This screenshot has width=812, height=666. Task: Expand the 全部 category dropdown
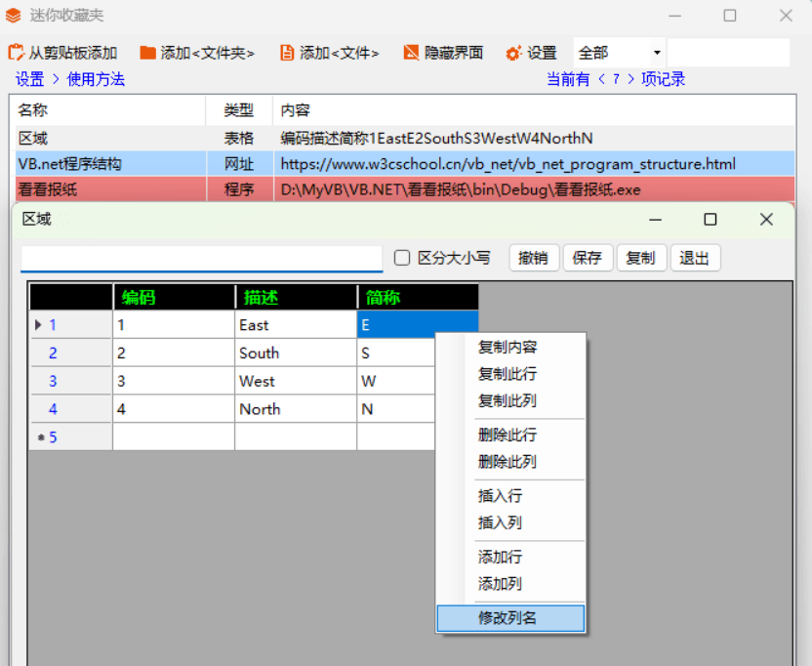click(657, 53)
